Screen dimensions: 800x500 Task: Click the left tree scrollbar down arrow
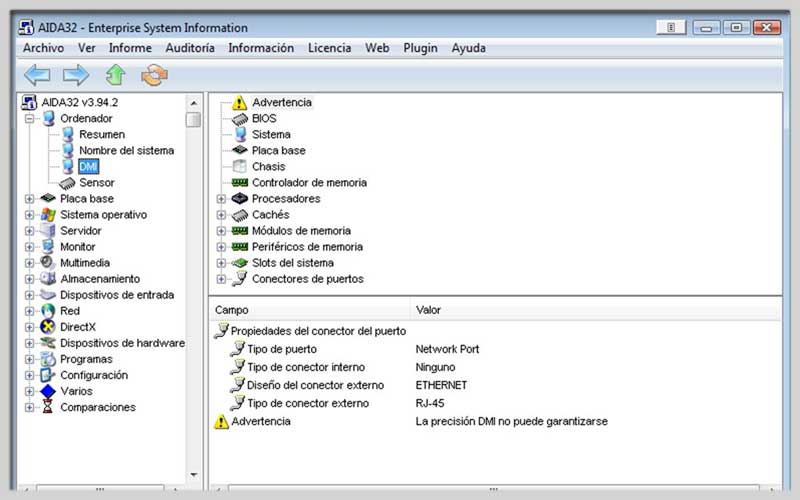click(x=194, y=475)
